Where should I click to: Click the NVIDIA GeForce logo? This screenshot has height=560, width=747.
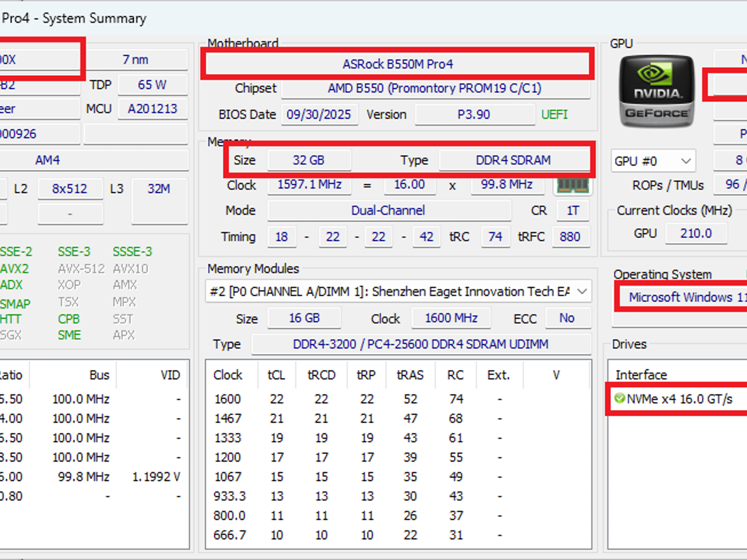tap(657, 91)
